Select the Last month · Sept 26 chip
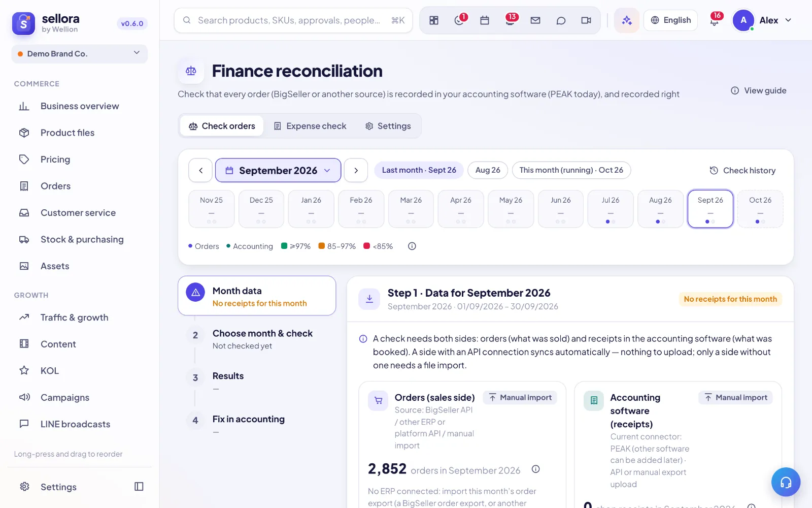 point(419,170)
